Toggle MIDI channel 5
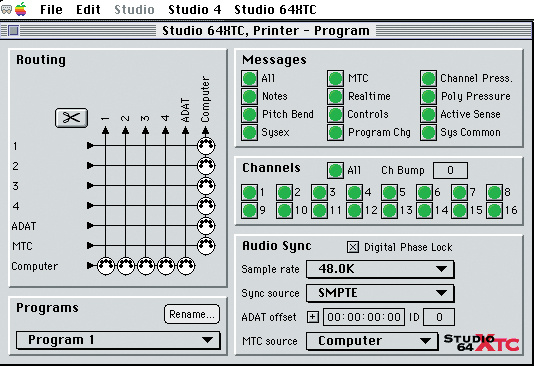534x366 pixels. pos(390,192)
